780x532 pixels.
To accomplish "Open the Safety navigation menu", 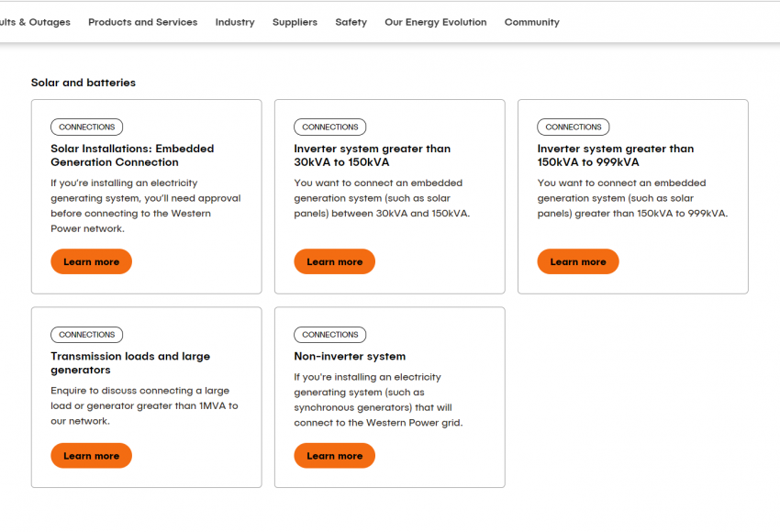I will pos(351,22).
